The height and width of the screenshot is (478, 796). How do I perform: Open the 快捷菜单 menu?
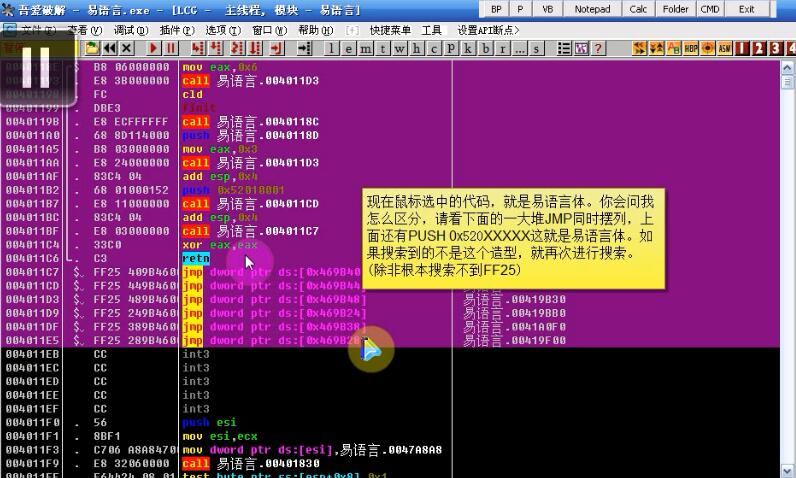coord(390,30)
